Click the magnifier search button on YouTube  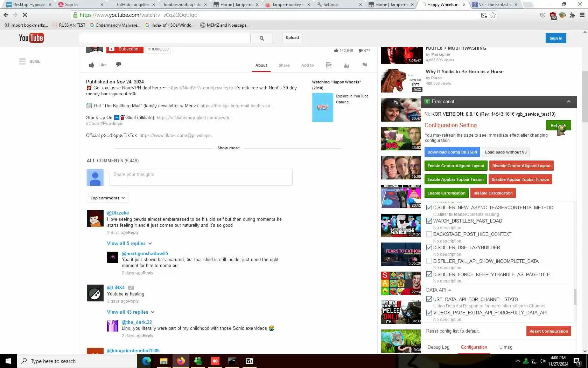point(262,38)
